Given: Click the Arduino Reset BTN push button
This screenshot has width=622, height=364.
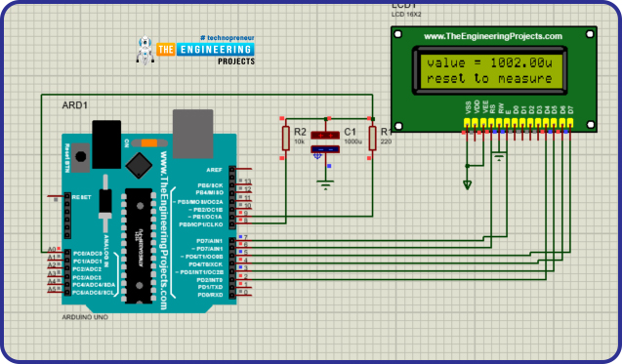Looking at the screenshot, I should [81, 156].
